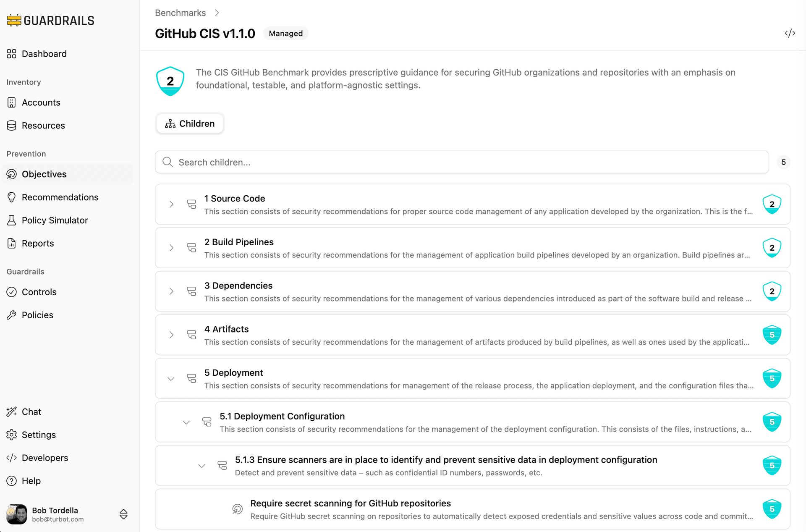Expand the 1 Source Code section
806x532 pixels.
(171, 204)
